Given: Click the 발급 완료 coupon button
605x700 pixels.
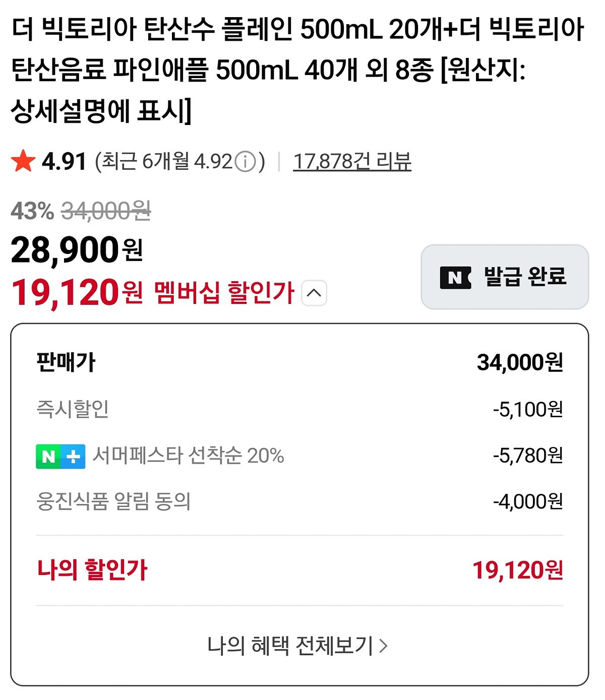Looking at the screenshot, I should pyautogui.click(x=505, y=277).
